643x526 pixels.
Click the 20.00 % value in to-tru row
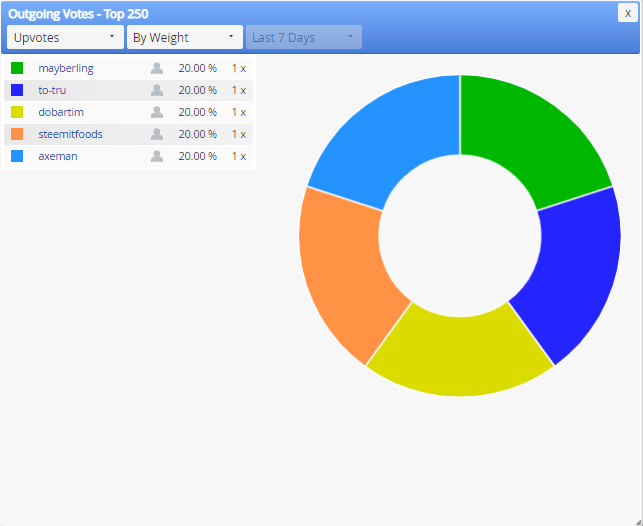point(198,90)
